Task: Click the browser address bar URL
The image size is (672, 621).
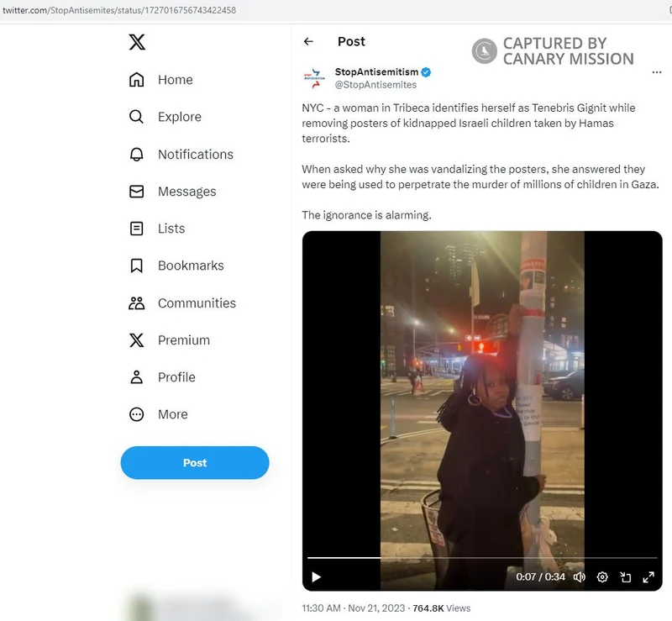Action: point(119,10)
